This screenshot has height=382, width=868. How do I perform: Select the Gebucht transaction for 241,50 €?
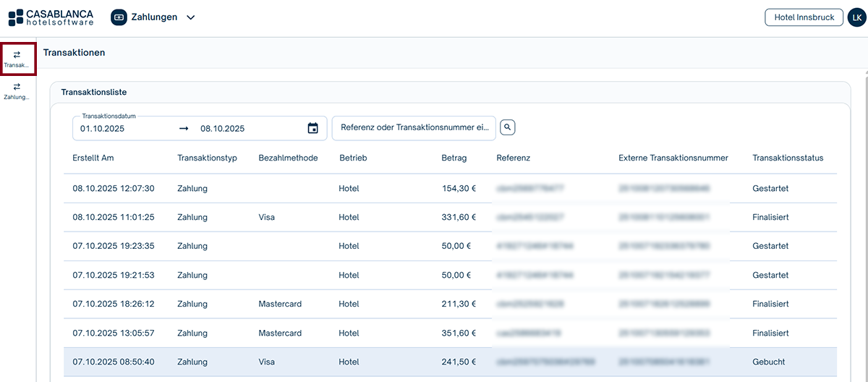pyautogui.click(x=450, y=362)
